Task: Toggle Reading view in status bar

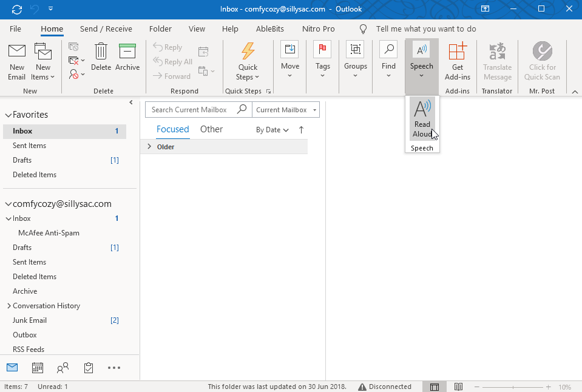Action: click(459, 387)
